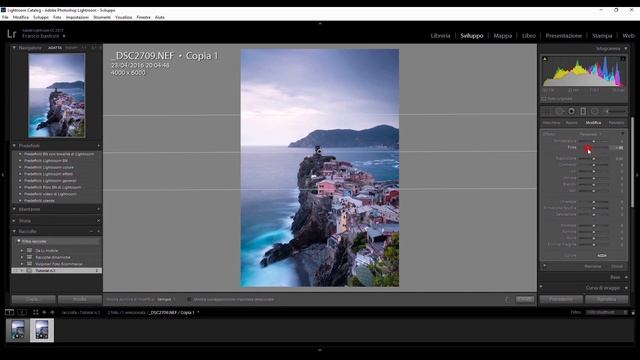Click the Filtra raccolte search field

tap(57, 241)
